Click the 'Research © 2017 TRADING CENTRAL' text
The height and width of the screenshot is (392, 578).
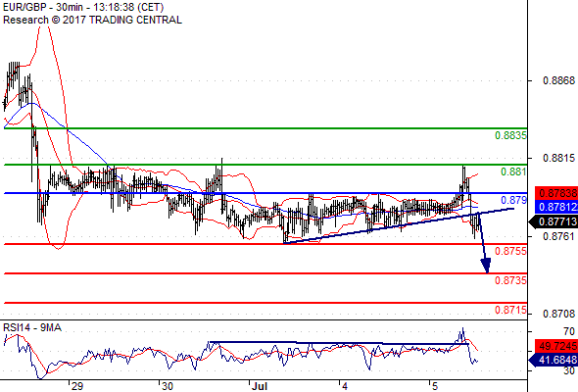point(92,20)
